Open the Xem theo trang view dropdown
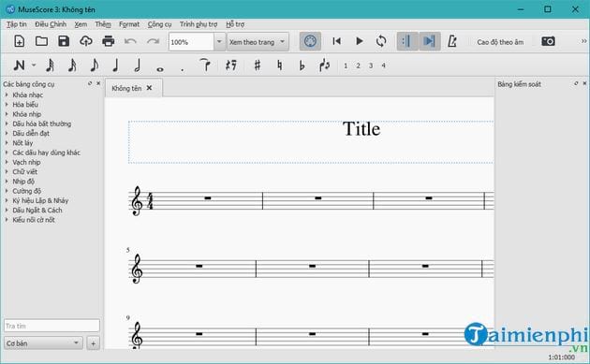Image resolution: width=590 pixels, height=364 pixels. [x=258, y=42]
